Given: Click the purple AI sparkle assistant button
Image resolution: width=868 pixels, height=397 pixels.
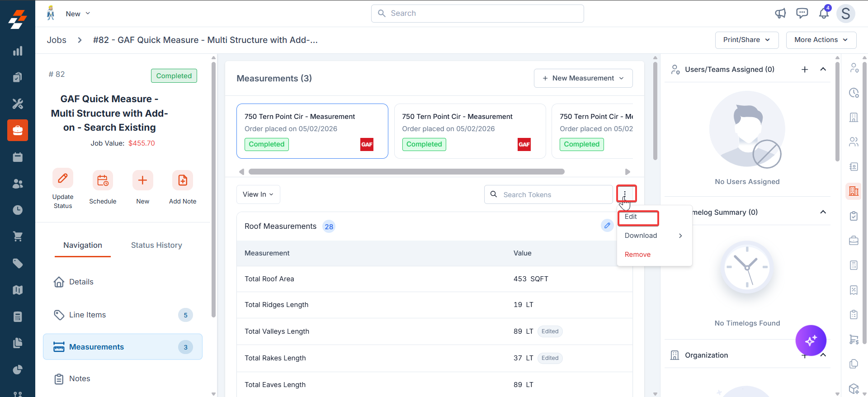Looking at the screenshot, I should coord(811,340).
